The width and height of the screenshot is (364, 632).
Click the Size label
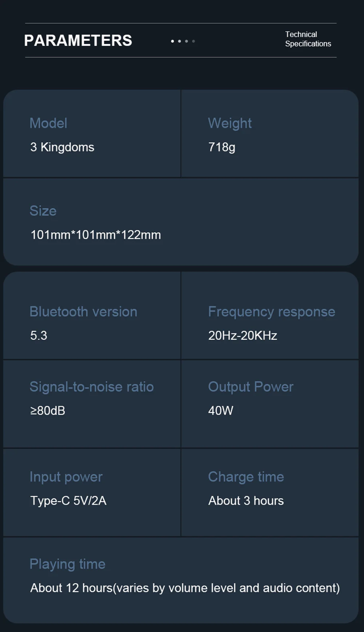click(43, 211)
